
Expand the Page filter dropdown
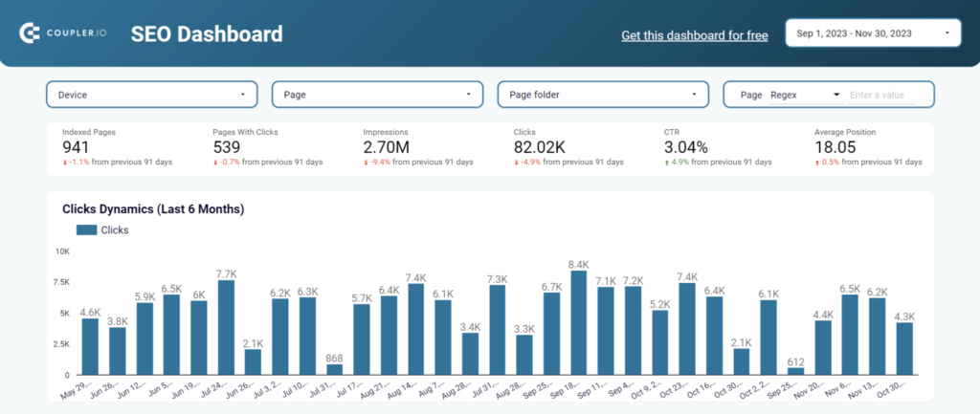tap(377, 95)
